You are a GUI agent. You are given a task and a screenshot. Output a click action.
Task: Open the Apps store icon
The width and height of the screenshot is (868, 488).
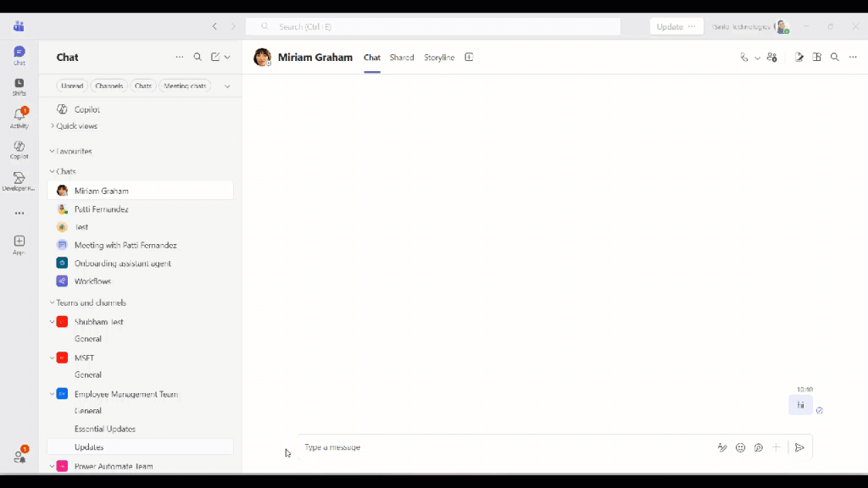19,245
